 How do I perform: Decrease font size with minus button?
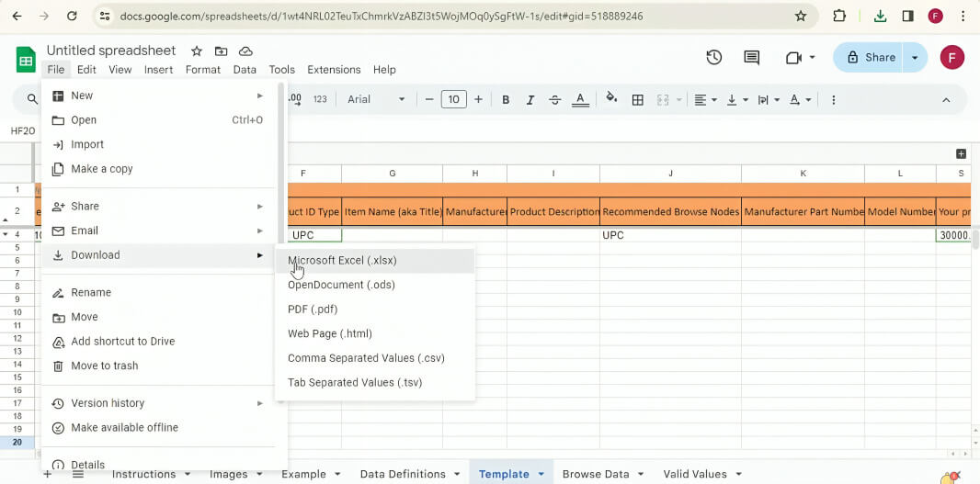pos(429,99)
